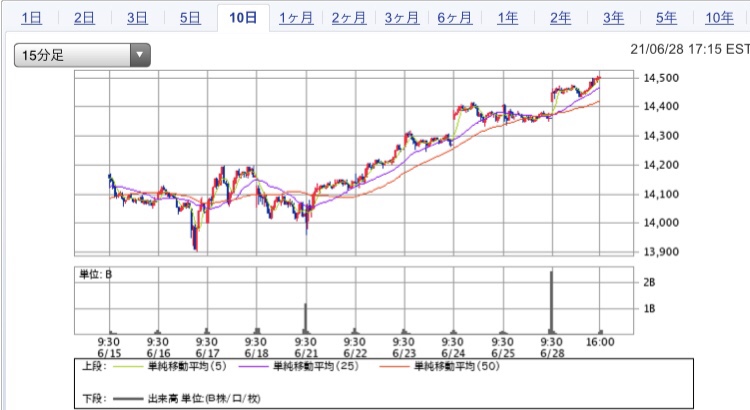Click the 6/21 date axis label

click(306, 354)
